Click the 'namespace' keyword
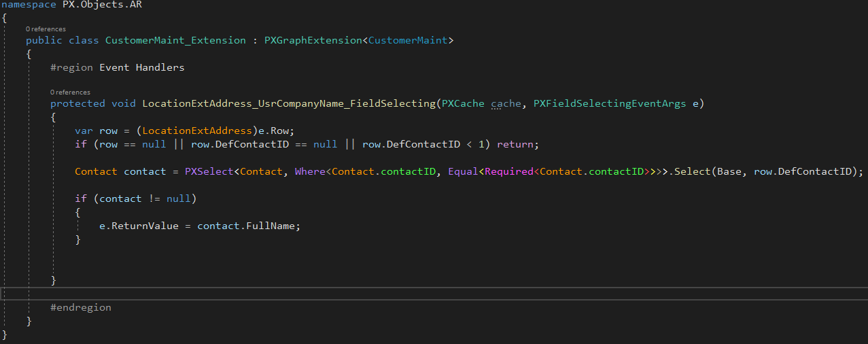Image resolution: width=868 pixels, height=344 pixels. click(29, 5)
